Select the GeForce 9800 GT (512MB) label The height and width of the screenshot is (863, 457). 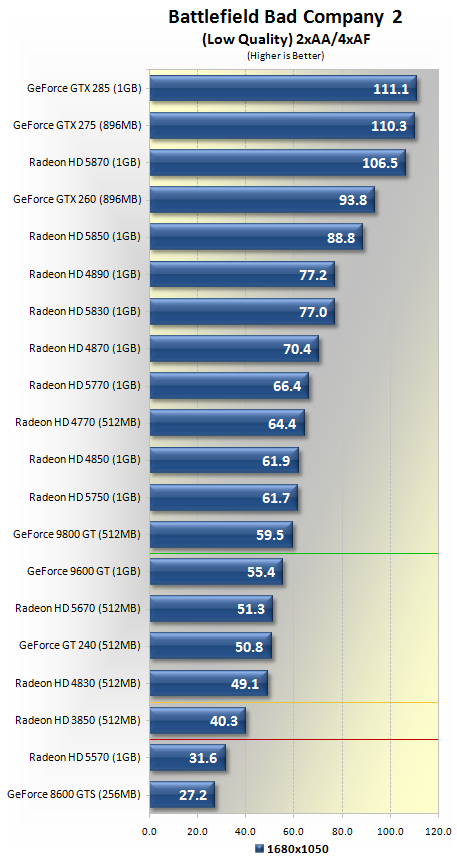tap(77, 534)
